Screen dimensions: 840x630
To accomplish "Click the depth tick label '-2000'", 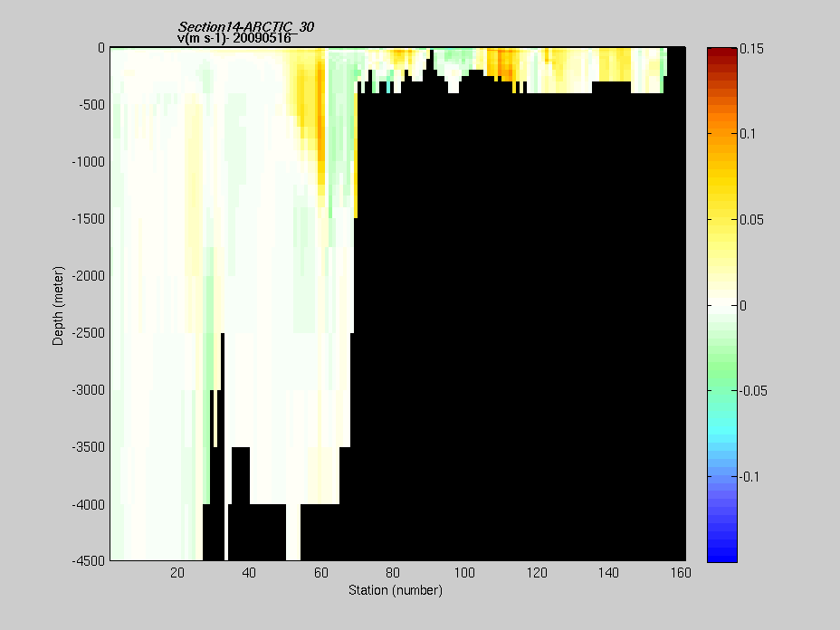I will click(x=89, y=276).
